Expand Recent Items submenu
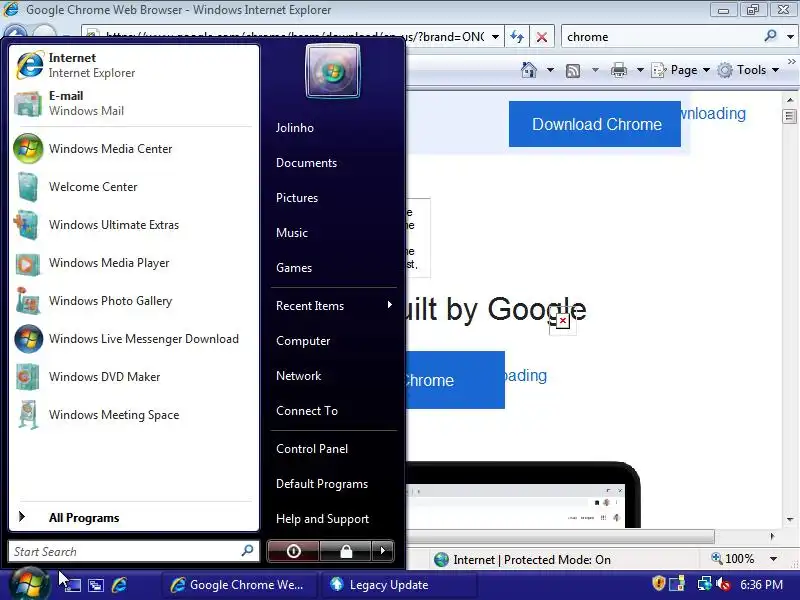This screenshot has height=600, width=800. tap(334, 306)
